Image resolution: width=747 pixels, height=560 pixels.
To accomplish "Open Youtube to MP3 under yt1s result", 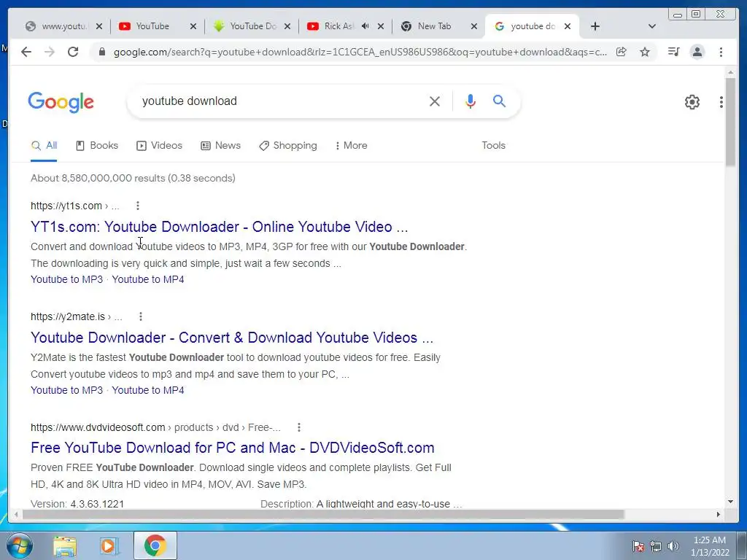I will click(66, 279).
